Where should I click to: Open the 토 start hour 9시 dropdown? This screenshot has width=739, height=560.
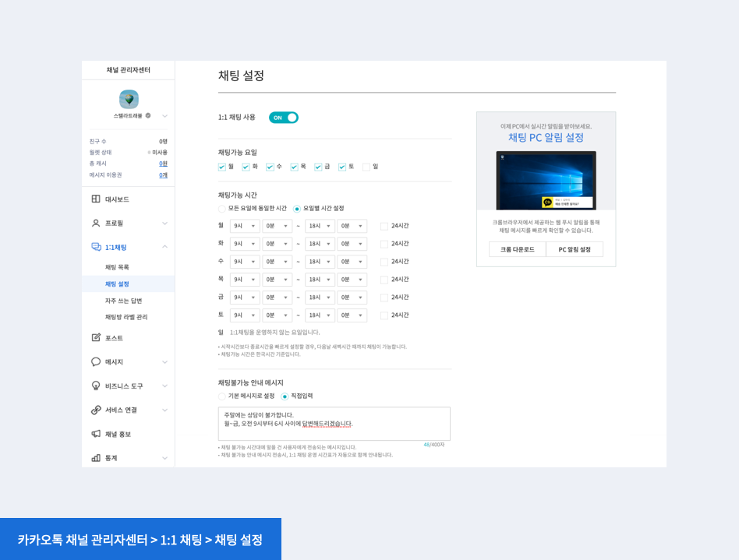[x=245, y=315]
